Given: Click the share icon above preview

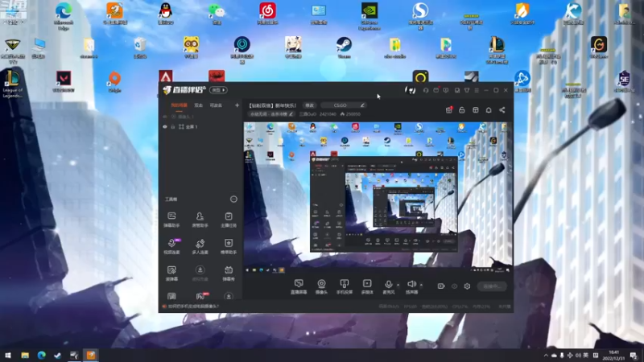Looking at the screenshot, I should coord(502,110).
